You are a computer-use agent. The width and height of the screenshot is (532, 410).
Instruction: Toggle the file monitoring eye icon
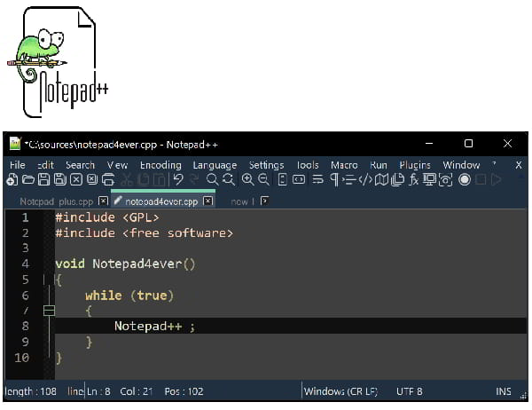pos(445,179)
